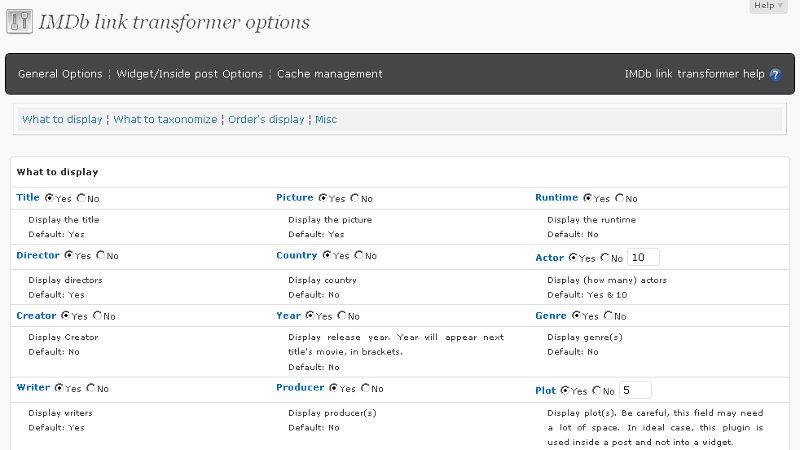Click the 'Display country' description text

coord(322,280)
